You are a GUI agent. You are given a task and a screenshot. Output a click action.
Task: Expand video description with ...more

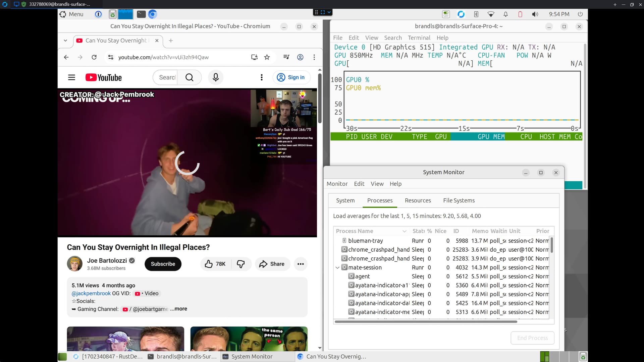[x=178, y=309]
